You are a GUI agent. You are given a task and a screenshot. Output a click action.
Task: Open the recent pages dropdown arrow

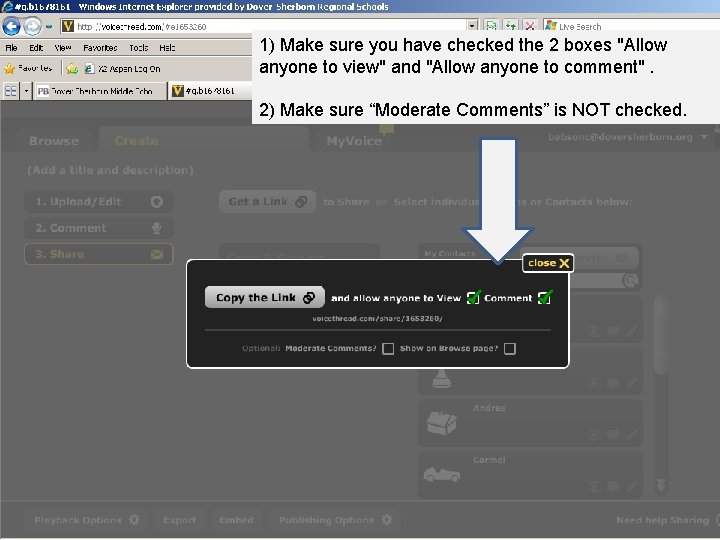(49, 27)
